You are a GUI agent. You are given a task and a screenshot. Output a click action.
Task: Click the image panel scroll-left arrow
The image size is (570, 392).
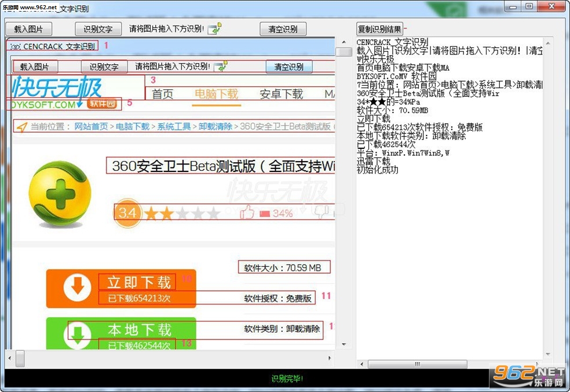pos(10,358)
